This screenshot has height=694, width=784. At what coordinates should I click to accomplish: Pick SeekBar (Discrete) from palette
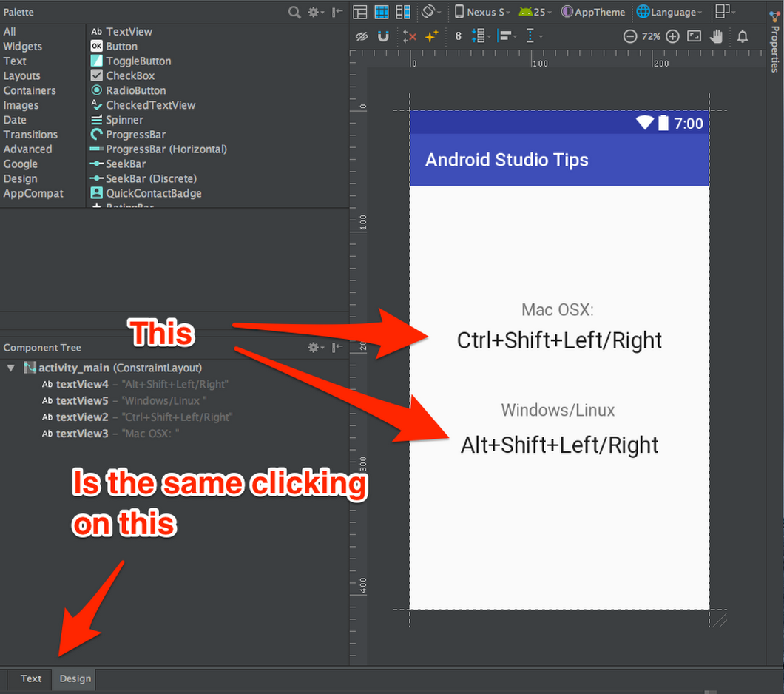tap(143, 178)
